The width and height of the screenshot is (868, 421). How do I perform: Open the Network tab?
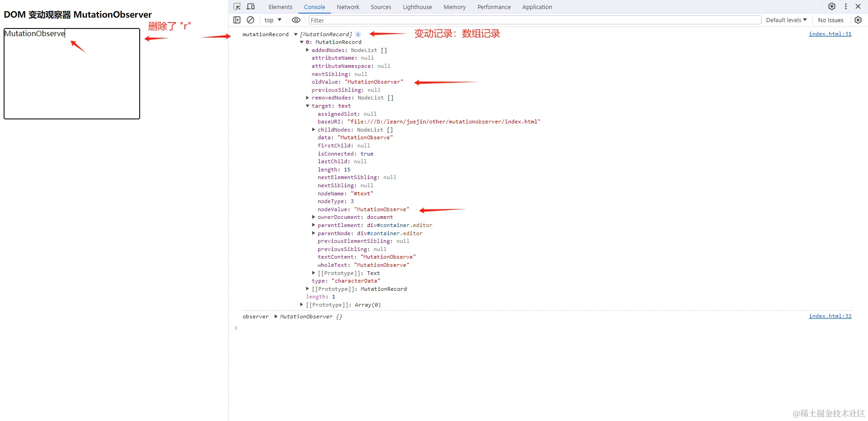click(348, 7)
